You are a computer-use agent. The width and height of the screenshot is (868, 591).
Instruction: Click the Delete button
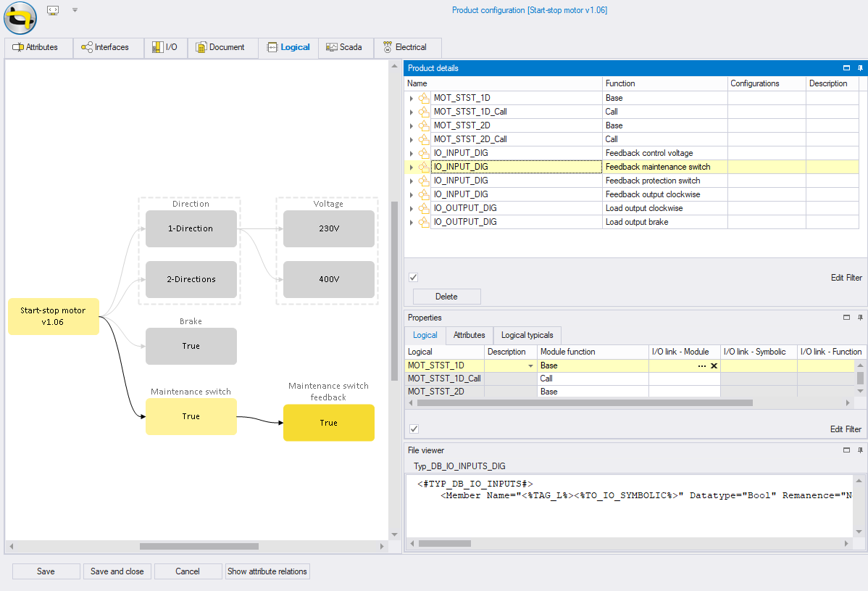click(447, 297)
